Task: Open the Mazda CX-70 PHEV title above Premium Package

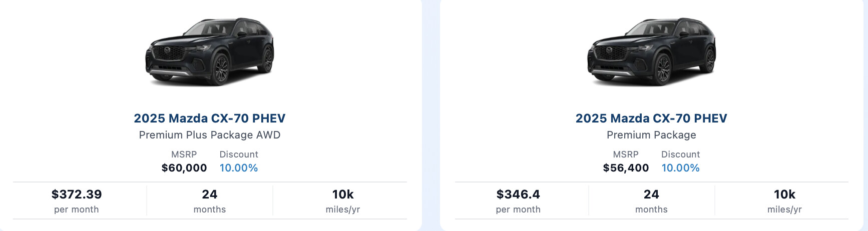Action: [651, 118]
